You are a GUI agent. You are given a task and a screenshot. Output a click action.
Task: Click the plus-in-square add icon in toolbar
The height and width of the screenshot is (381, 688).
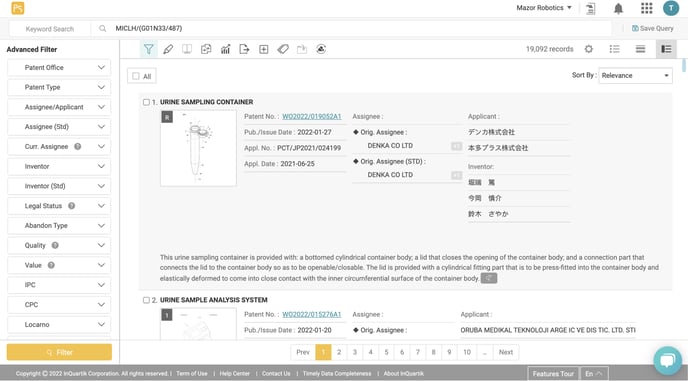(264, 49)
